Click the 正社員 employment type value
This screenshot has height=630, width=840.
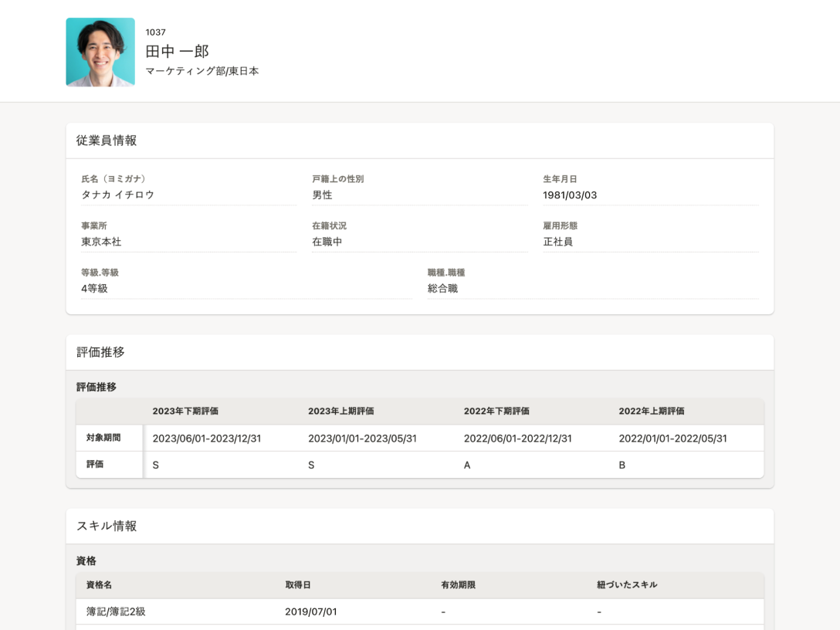click(557, 242)
